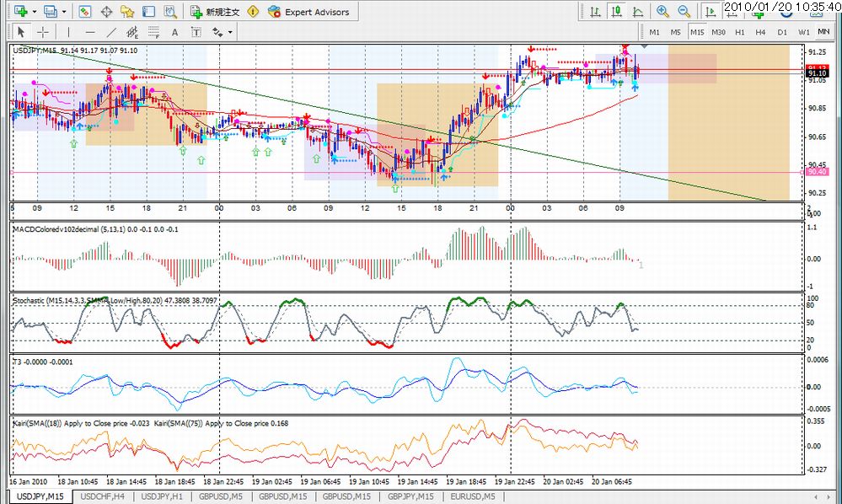Select the MN monthly timeframe
Image resolution: width=842 pixels, height=504 pixels.
(x=823, y=32)
